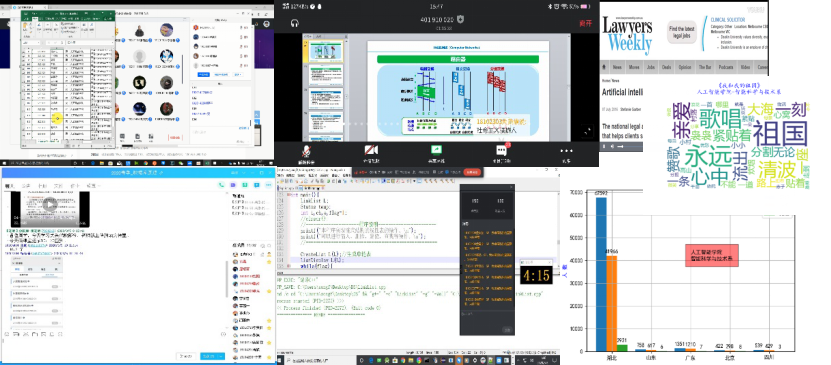Turn on the video camera icon
The height and width of the screenshot is (365, 831).
click(x=371, y=150)
